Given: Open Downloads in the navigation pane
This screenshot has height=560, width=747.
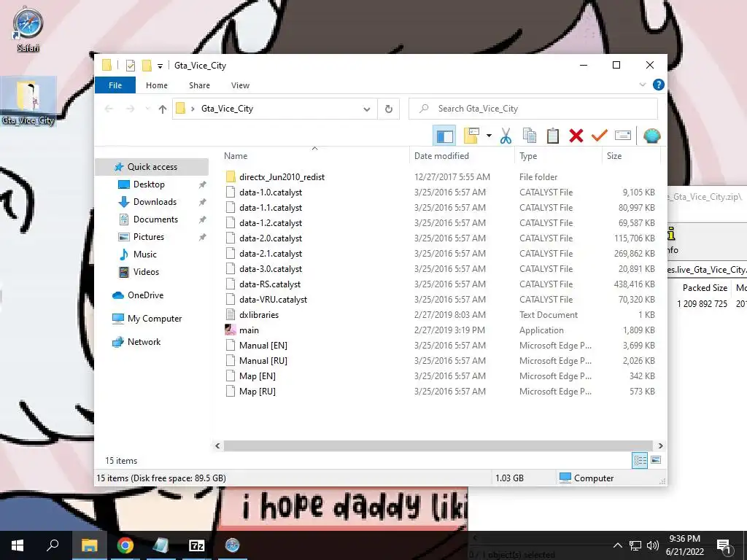Looking at the screenshot, I should (155, 202).
